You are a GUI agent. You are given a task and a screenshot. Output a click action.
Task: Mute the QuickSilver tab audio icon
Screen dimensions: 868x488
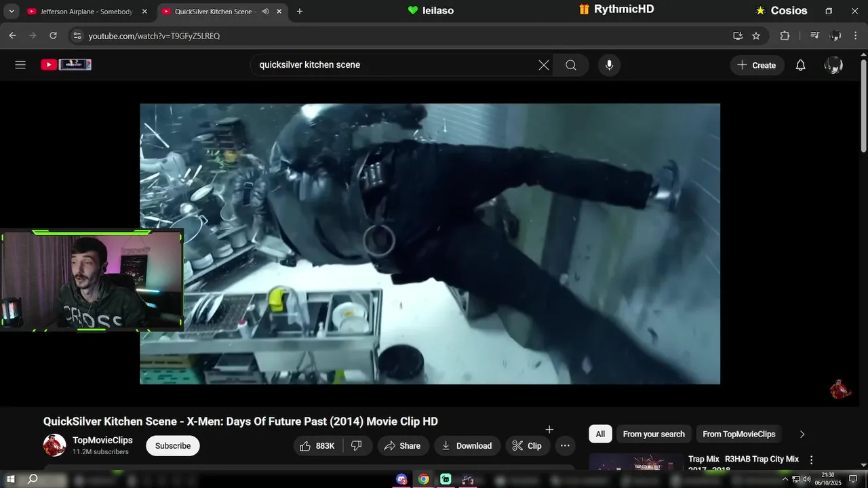click(265, 12)
